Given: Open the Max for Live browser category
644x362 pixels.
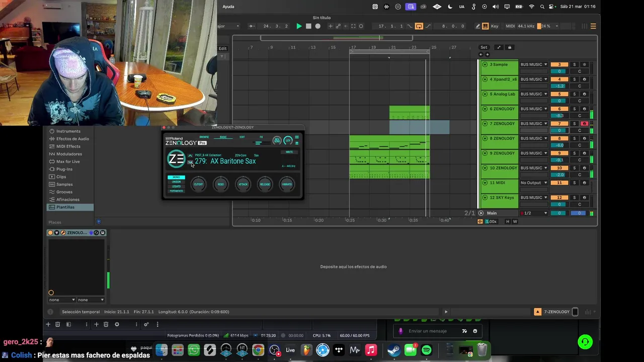Looking at the screenshot, I should point(68,161).
